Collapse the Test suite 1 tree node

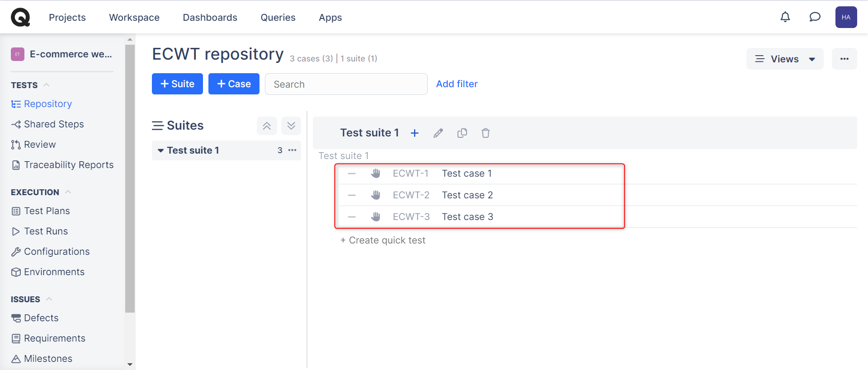point(160,150)
